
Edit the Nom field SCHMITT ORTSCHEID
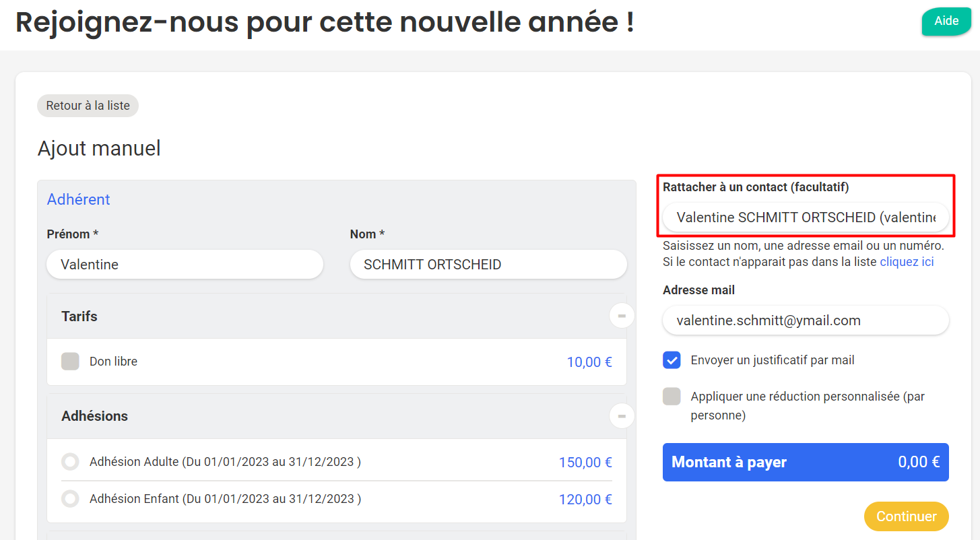tap(488, 265)
